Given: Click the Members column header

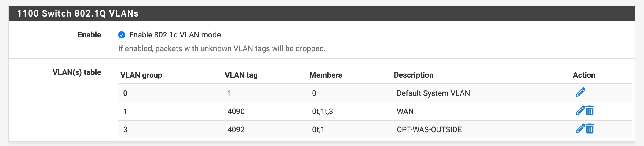Looking at the screenshot, I should click(326, 75).
